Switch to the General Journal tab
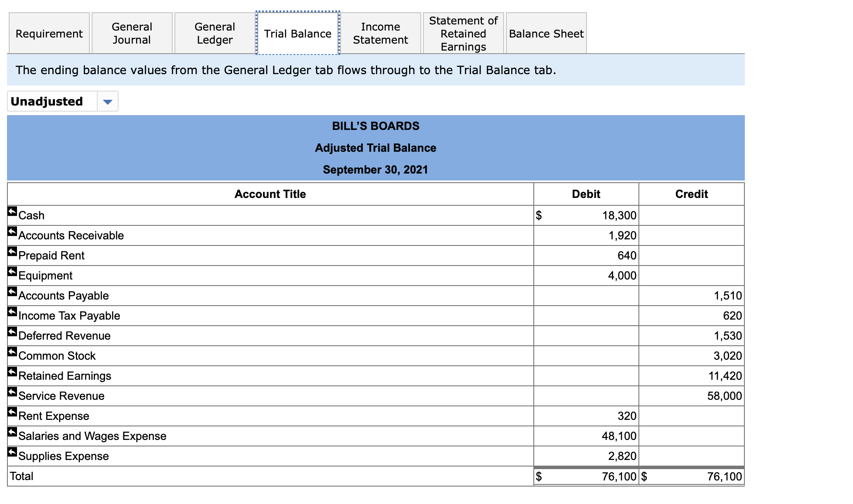Viewport: 853px width, 504px height. pyautogui.click(x=132, y=34)
